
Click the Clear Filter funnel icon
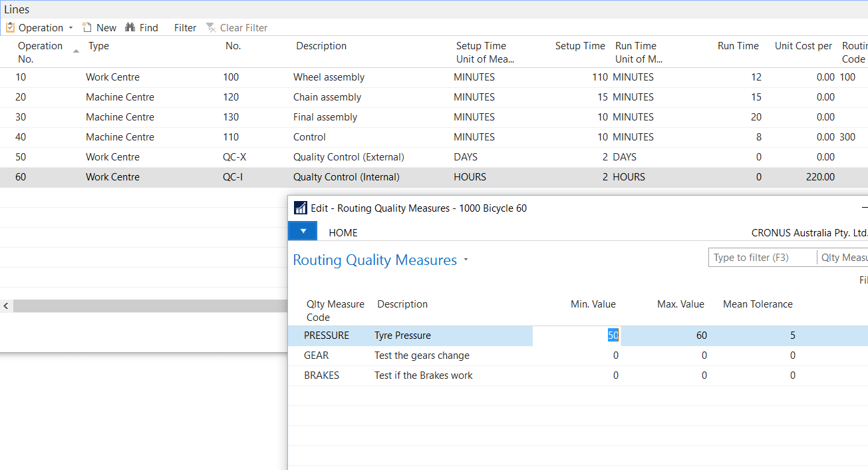tap(211, 27)
